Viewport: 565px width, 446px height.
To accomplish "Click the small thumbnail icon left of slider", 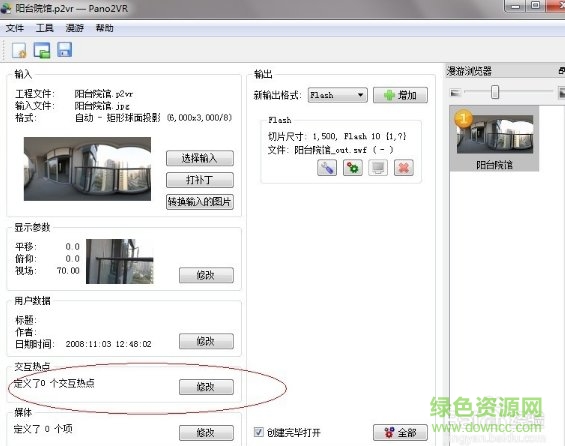I will tap(455, 93).
